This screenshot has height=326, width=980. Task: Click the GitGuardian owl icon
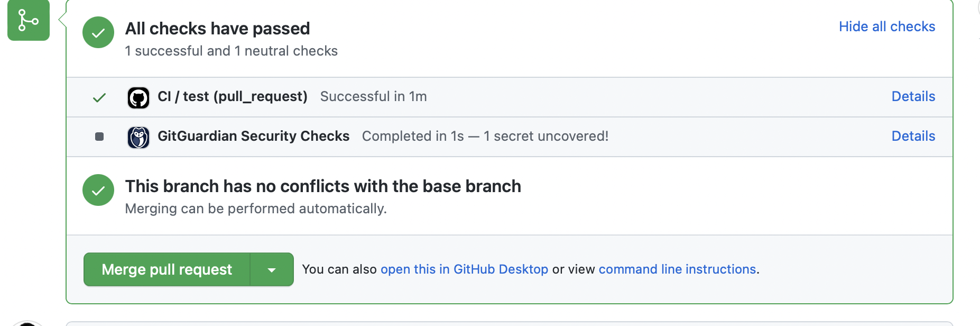(x=138, y=137)
